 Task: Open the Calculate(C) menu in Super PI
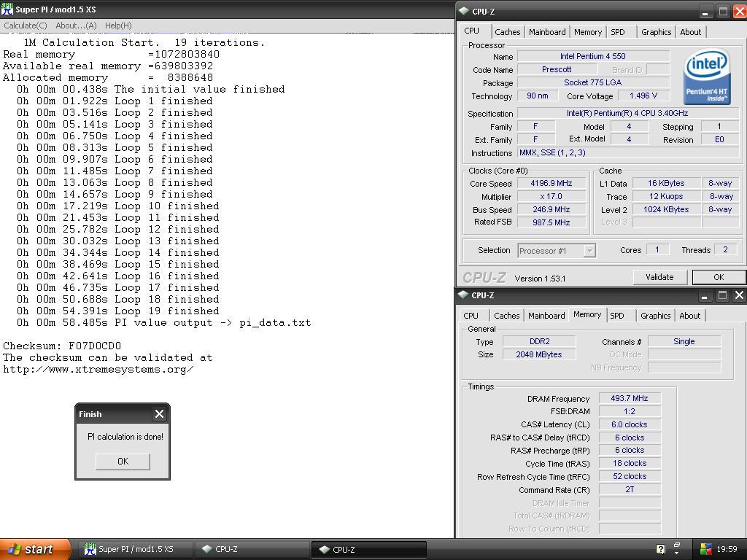(26, 26)
